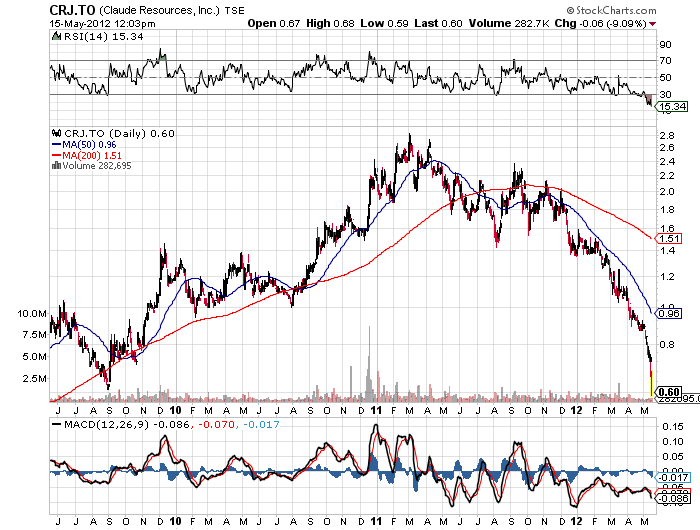700x530 pixels.
Task: Click the volume bars icon beside Volume 282,695
Action: tap(56, 165)
